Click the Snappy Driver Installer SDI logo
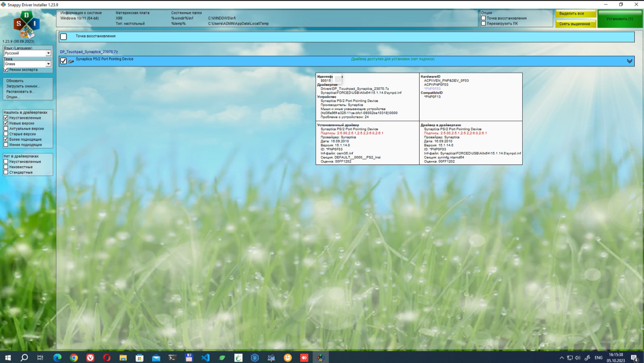This screenshot has width=644, height=363. 26,24
